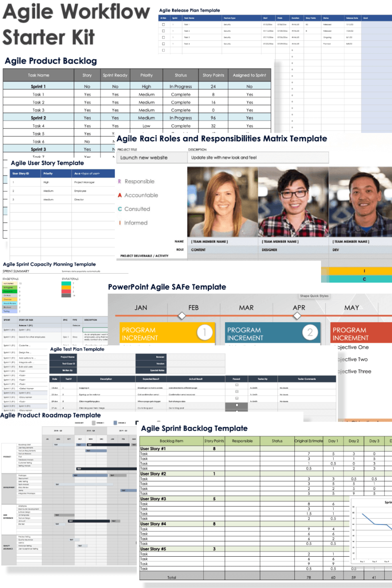Click the teal C Consulted legend icon
392x588 pixels.
tap(120, 209)
